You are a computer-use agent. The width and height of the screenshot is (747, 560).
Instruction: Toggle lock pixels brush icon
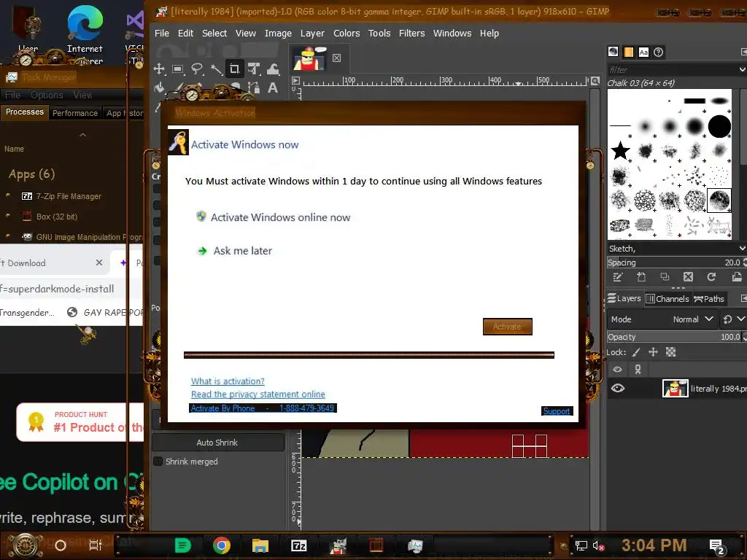coord(636,352)
